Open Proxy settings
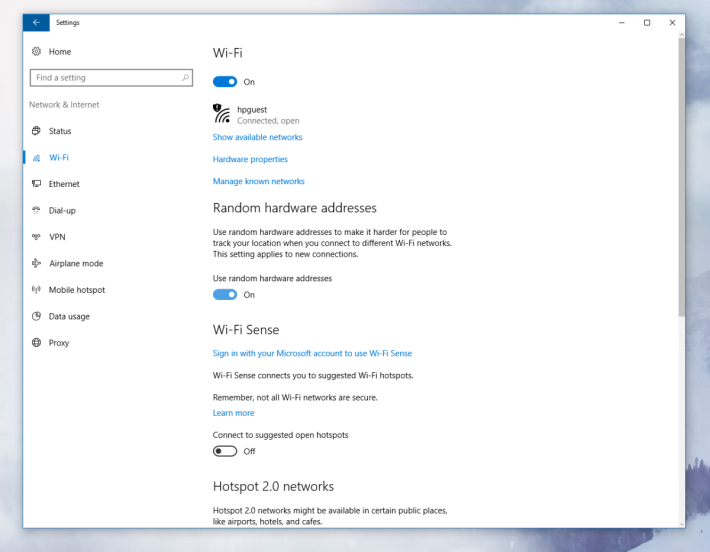This screenshot has height=552, width=710. tap(59, 343)
